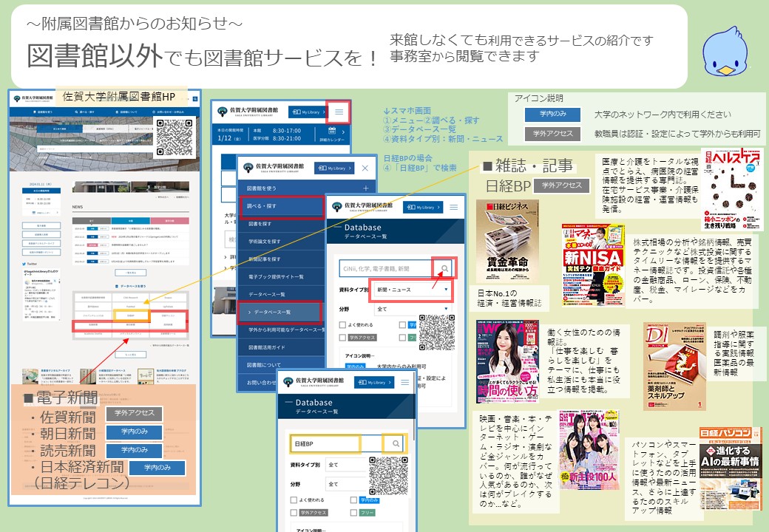Click the 学内のみ badge beside 朝日新聞

135,432
